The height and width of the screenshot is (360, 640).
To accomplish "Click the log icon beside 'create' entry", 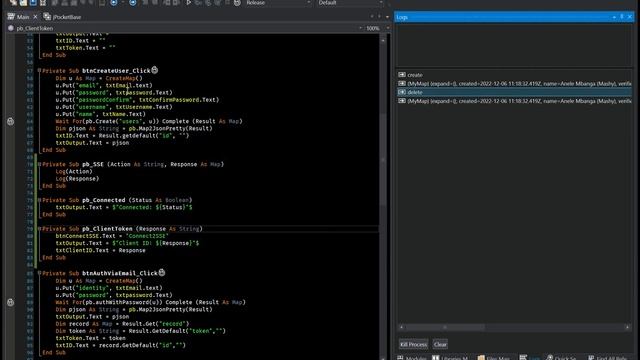I will (402, 75).
